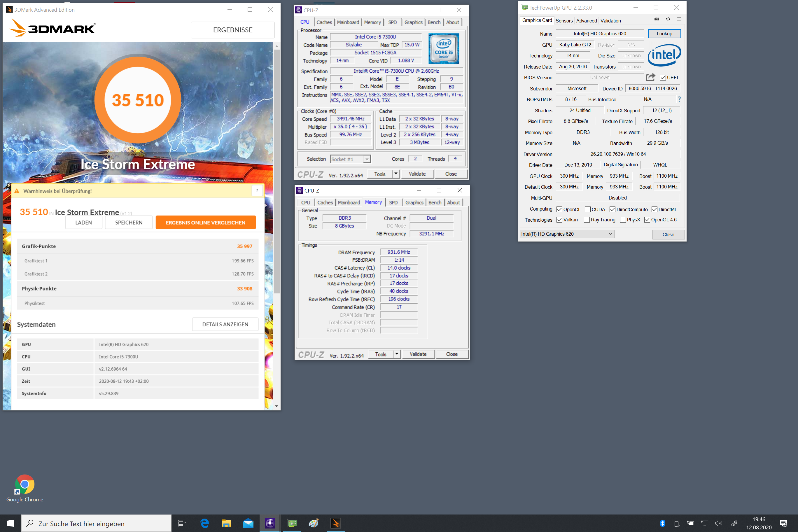Switch to Advanced tab in GPU-Z
Screen dimensions: 798x532
[586, 21]
